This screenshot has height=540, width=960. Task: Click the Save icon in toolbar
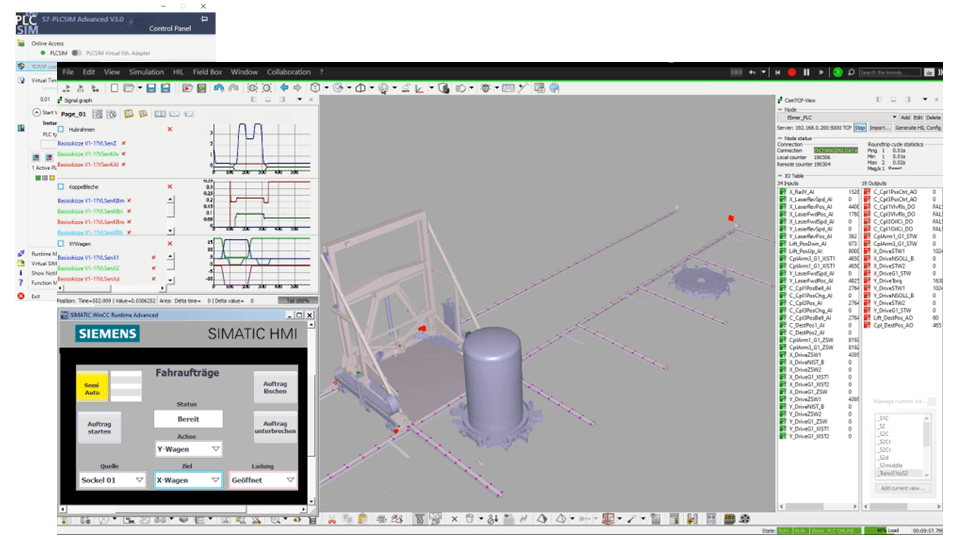(x=150, y=88)
